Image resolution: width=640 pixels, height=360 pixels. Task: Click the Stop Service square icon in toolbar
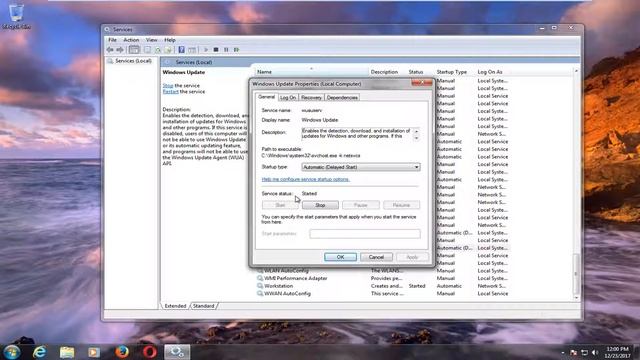tap(216, 50)
